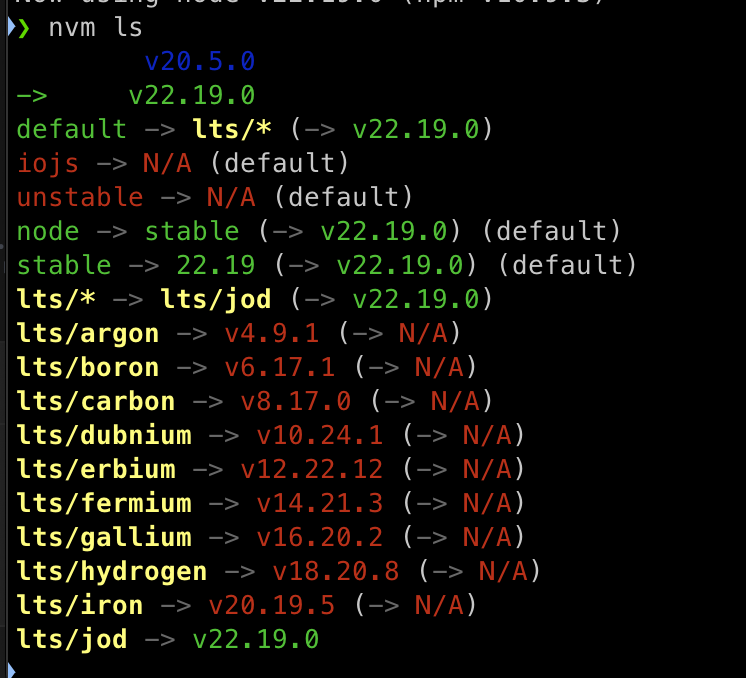This screenshot has width=746, height=678.
Task: Click the blue v20.5.0 version line
Action: [x=200, y=61]
